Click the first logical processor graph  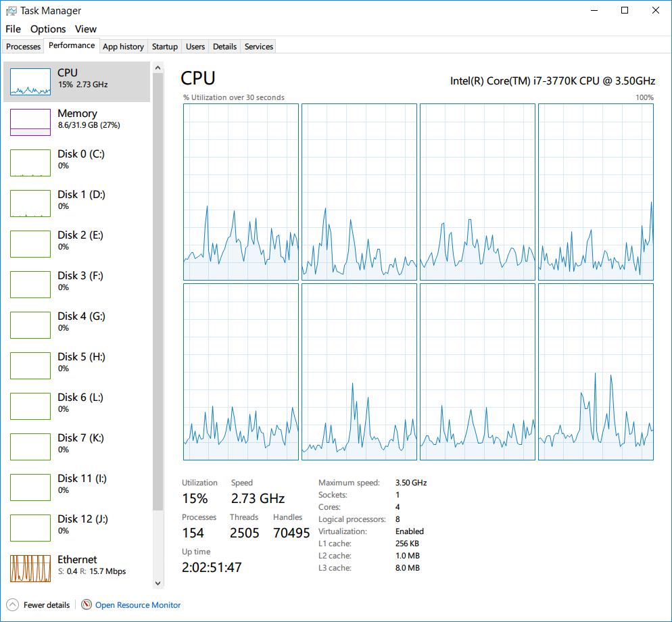[241, 192]
